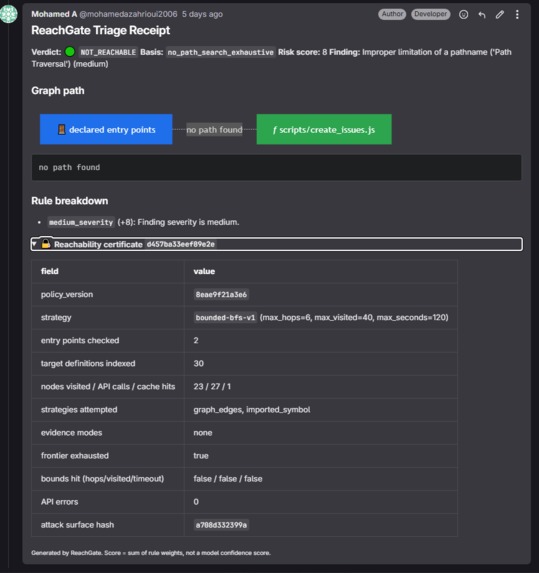Click certificate hash d457ba33eef89e2e

(181, 244)
